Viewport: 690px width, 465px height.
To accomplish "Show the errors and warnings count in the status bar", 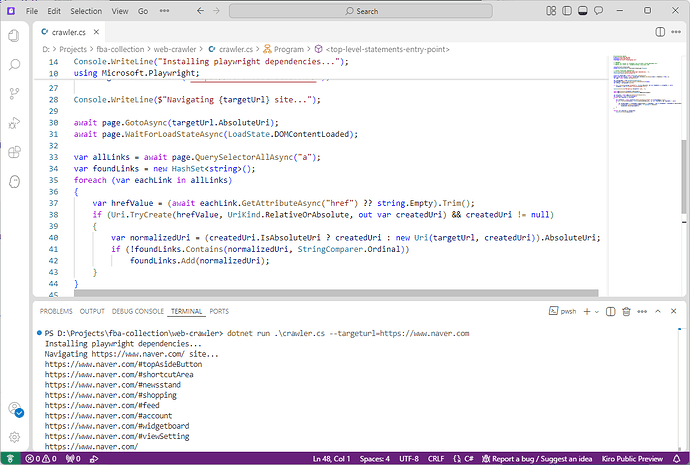I will click(41, 459).
